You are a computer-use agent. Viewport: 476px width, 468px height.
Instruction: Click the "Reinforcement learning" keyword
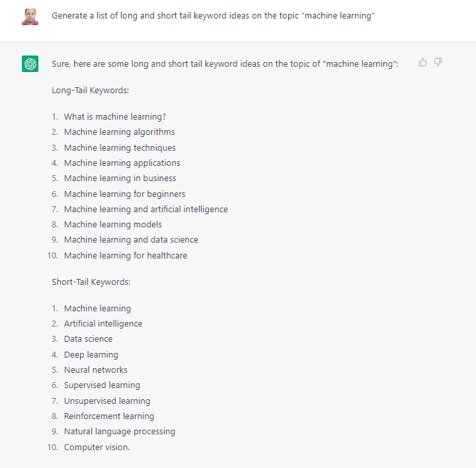click(109, 416)
